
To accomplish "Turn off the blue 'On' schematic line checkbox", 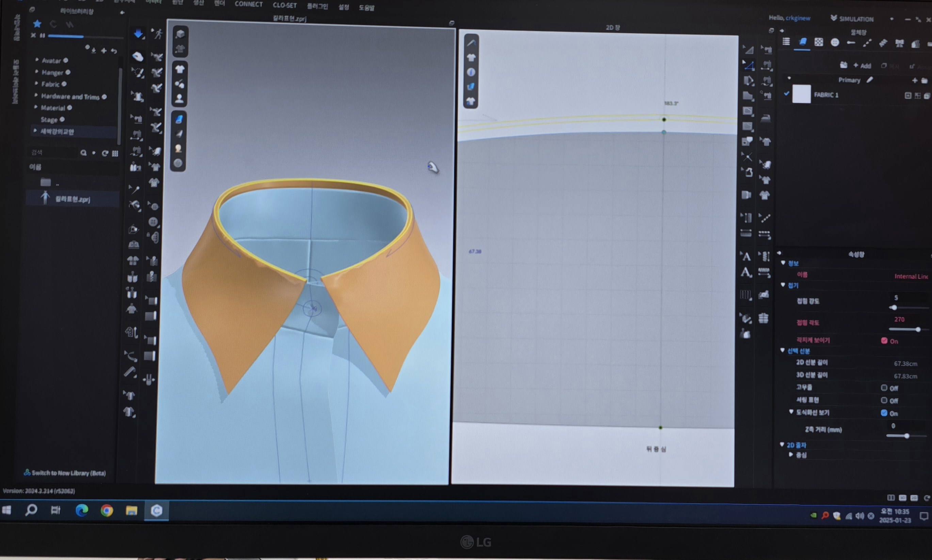I will [x=884, y=413].
